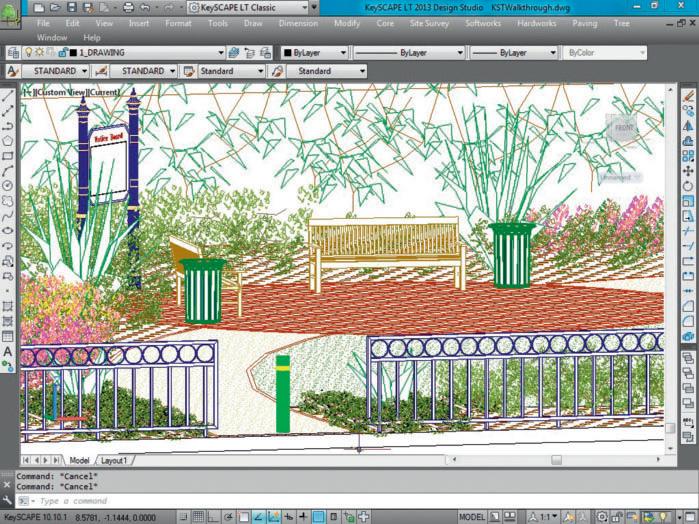This screenshot has height=524, width=699.
Task: Select the Rectangle draw tool
Action: 8,156
